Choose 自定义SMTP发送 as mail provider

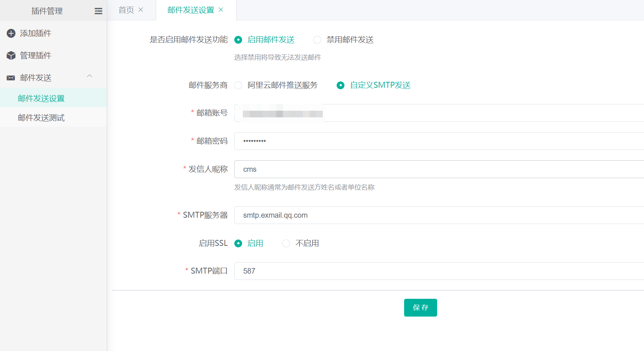coord(340,86)
